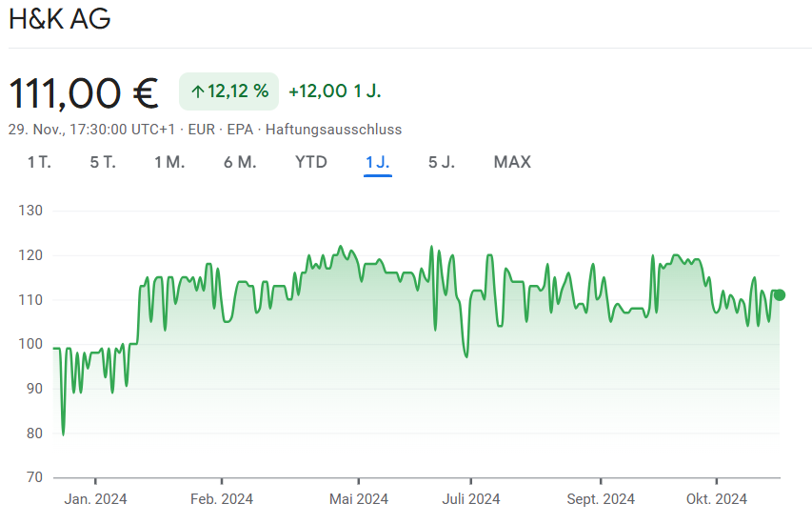
Task: Click the Sept. 2024 axis label
Action: 601,499
